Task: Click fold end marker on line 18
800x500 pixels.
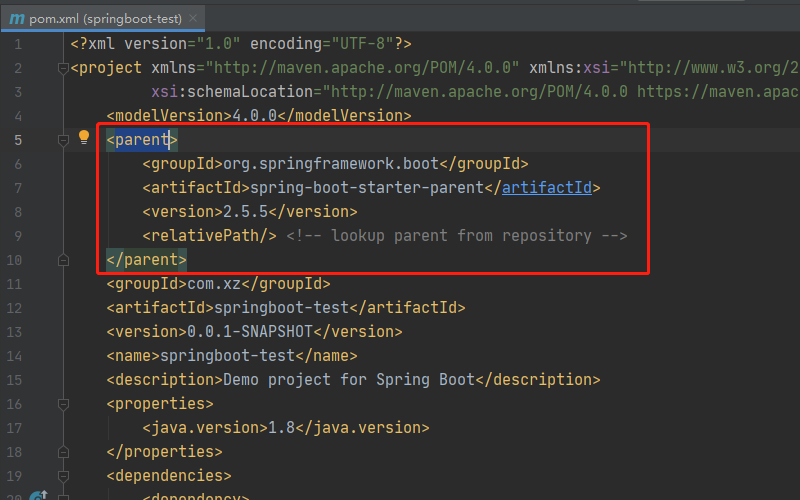Action: tap(63, 452)
